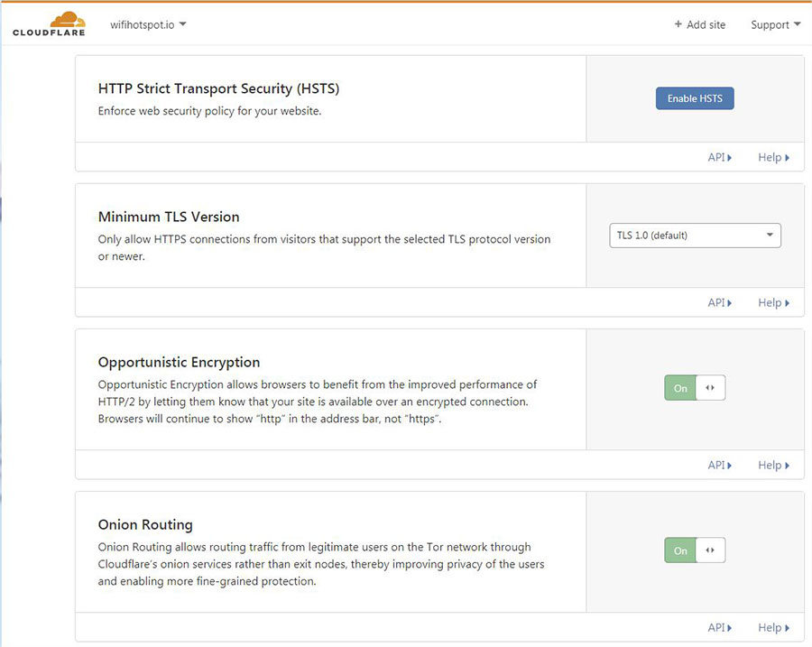Toggle Onion Routing off
This screenshot has height=647, width=812.
pos(680,550)
